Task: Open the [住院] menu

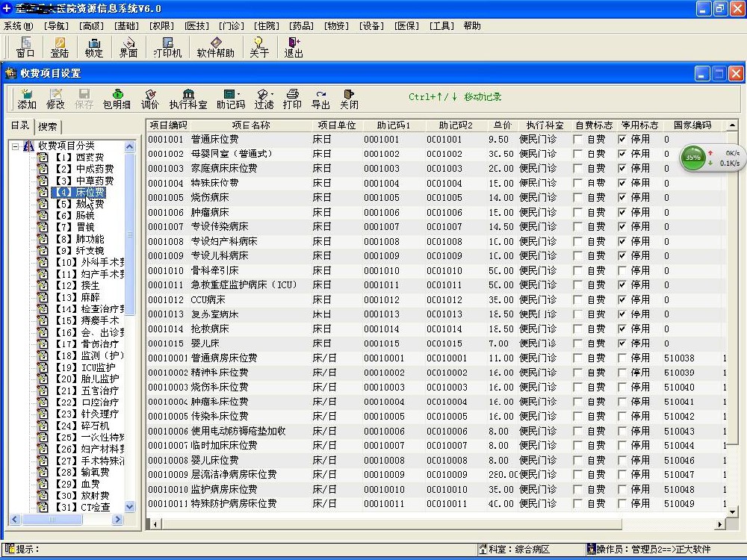Action: 267,25
